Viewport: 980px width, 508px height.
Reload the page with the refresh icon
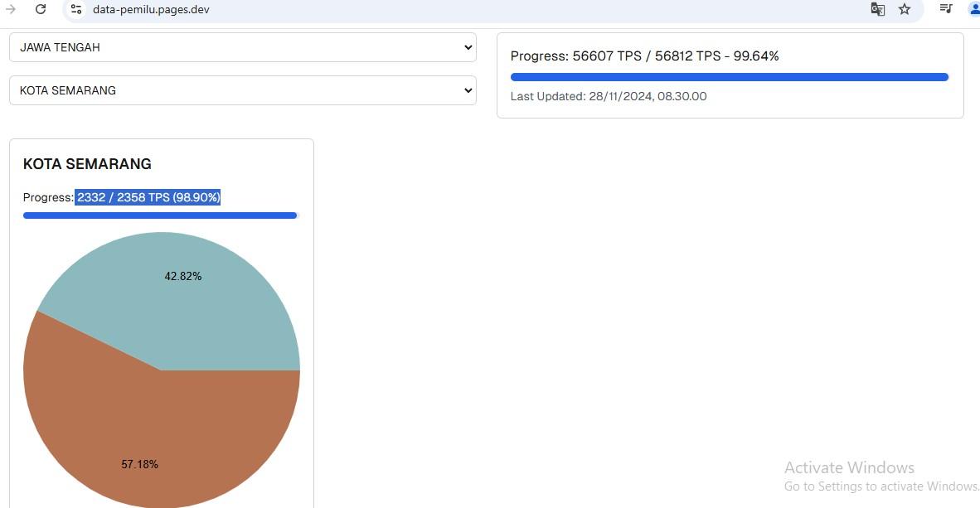tap(41, 9)
